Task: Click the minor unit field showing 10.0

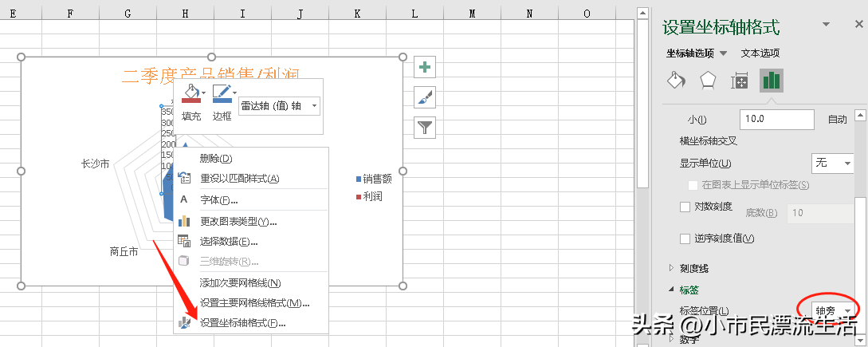Action: [x=776, y=120]
